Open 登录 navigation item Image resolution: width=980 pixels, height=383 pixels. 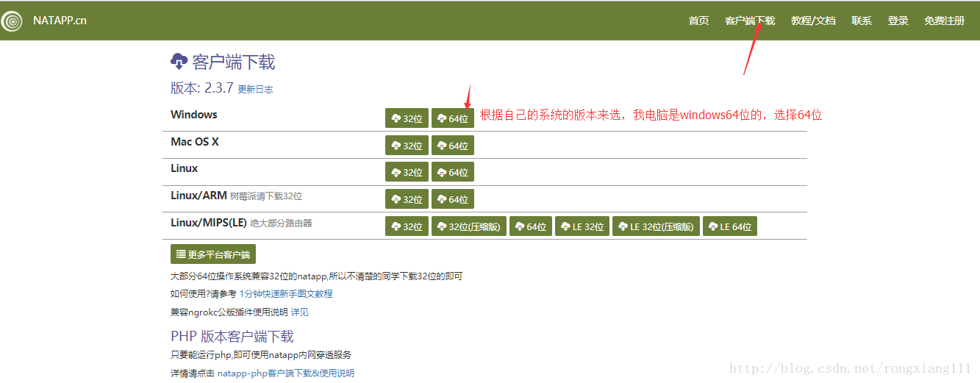(x=898, y=21)
